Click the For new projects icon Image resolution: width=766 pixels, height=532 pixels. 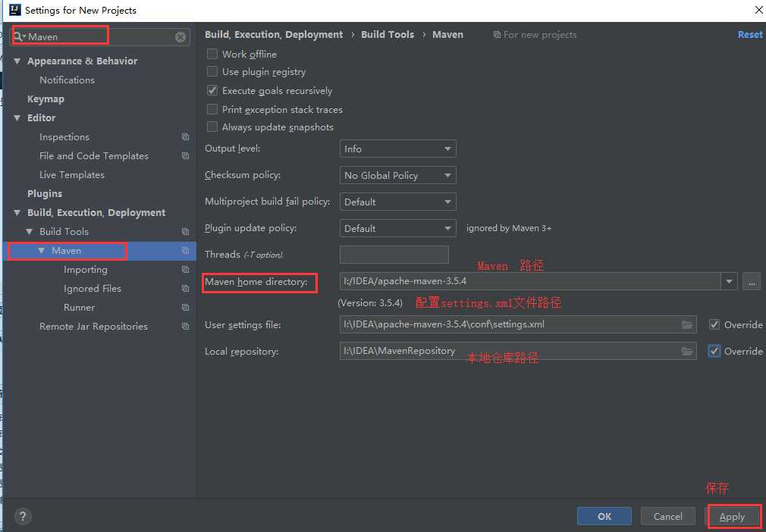pyautogui.click(x=497, y=35)
